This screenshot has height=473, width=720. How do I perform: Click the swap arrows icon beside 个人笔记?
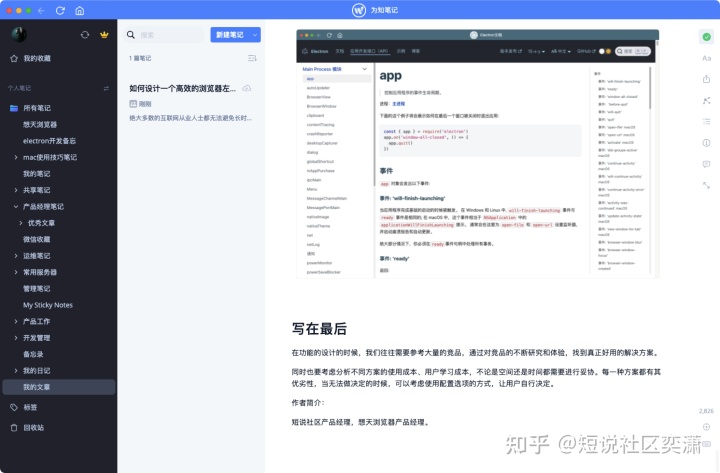106,88
